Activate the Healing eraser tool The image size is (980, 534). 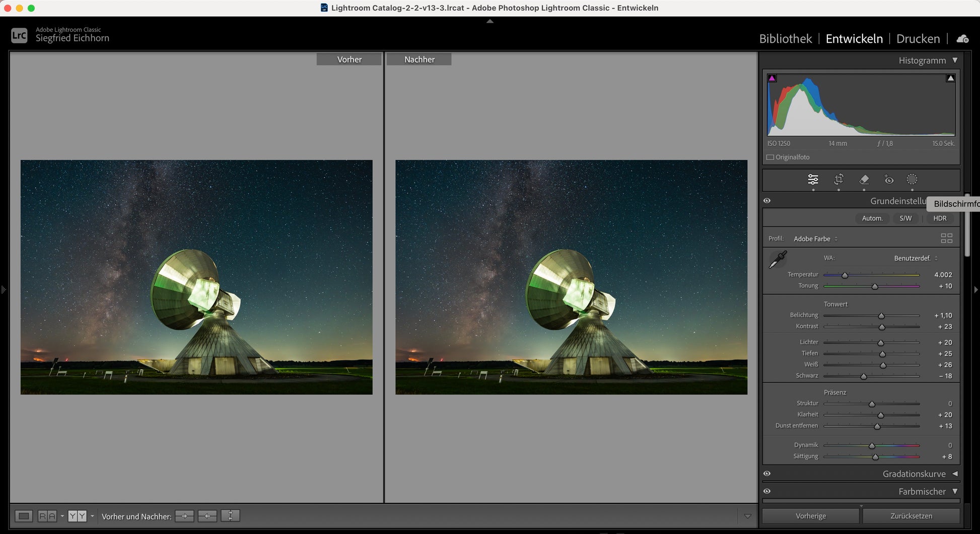tap(864, 180)
